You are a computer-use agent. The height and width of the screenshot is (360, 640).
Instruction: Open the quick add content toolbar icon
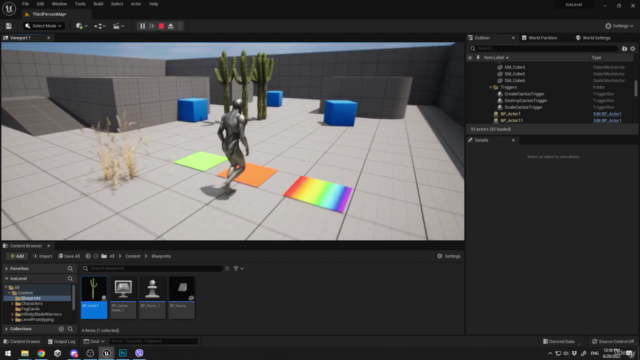(81, 26)
